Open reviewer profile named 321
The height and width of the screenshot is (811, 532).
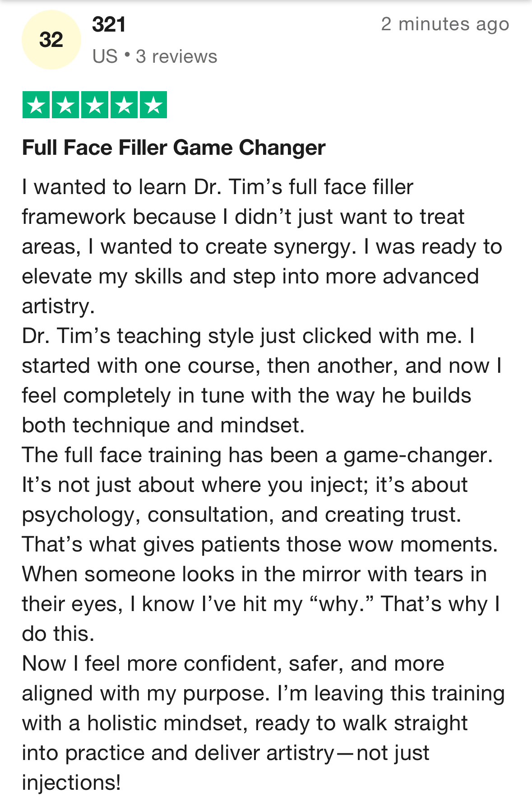[x=109, y=24]
